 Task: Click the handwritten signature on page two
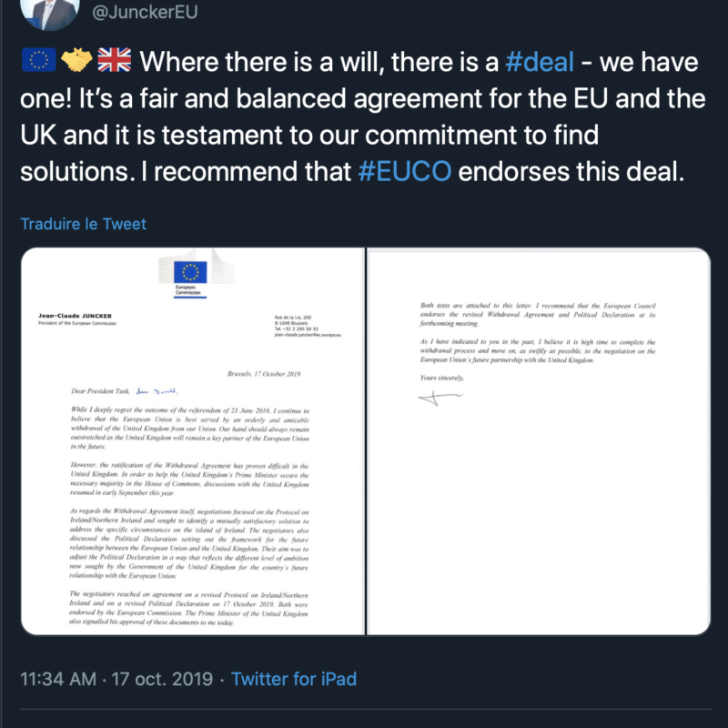(x=439, y=399)
